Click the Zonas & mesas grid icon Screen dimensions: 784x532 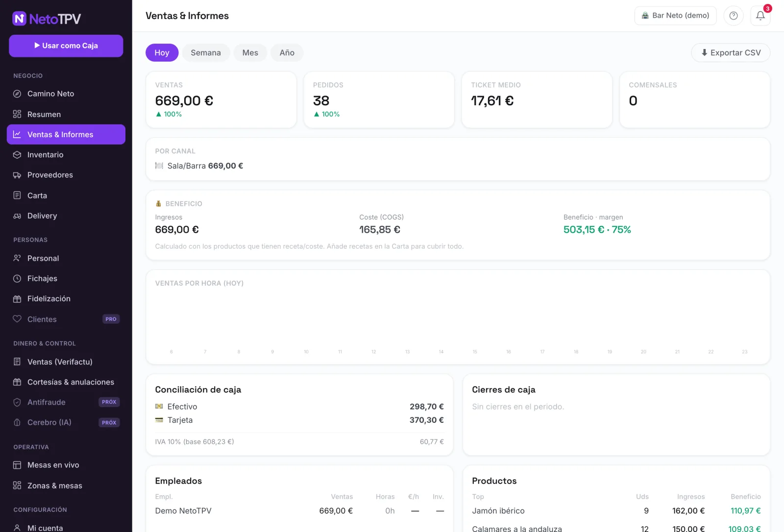[x=17, y=485]
